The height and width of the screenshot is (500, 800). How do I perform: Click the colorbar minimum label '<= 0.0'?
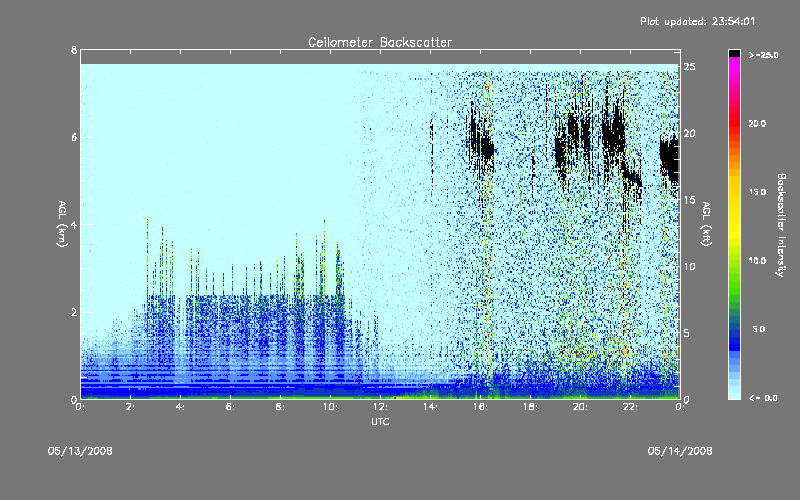(x=763, y=398)
